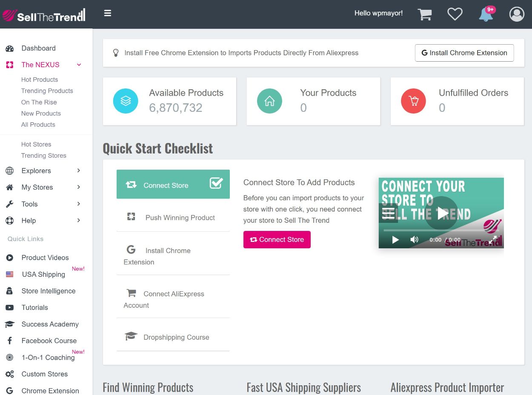Screen dimensions: 532x395
Task: Click the 1-On-1 Coaching target icon
Action: click(9, 358)
